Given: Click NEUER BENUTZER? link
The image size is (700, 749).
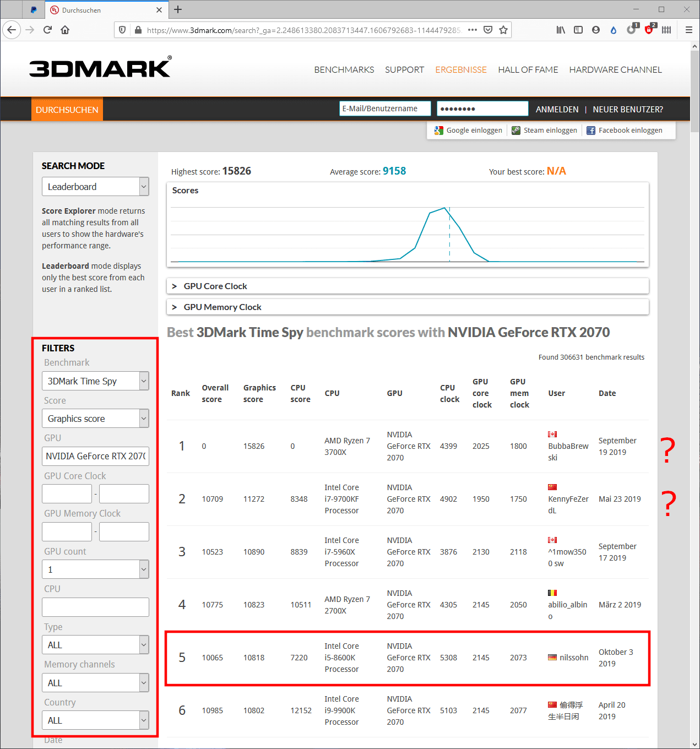Looking at the screenshot, I should click(x=628, y=110).
